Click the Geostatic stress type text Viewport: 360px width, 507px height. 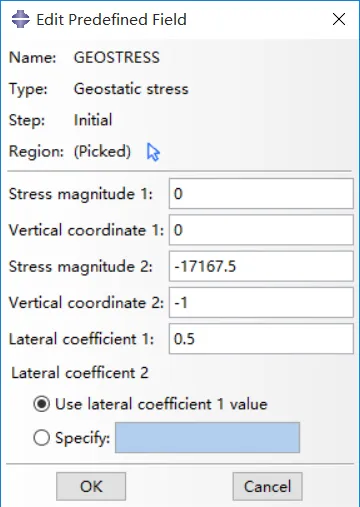tap(131, 89)
